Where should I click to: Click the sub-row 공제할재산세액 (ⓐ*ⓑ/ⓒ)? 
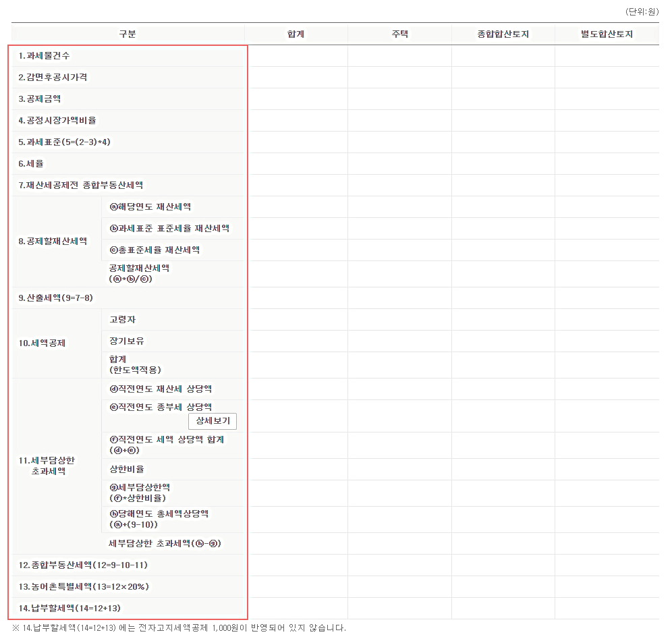[139, 273]
